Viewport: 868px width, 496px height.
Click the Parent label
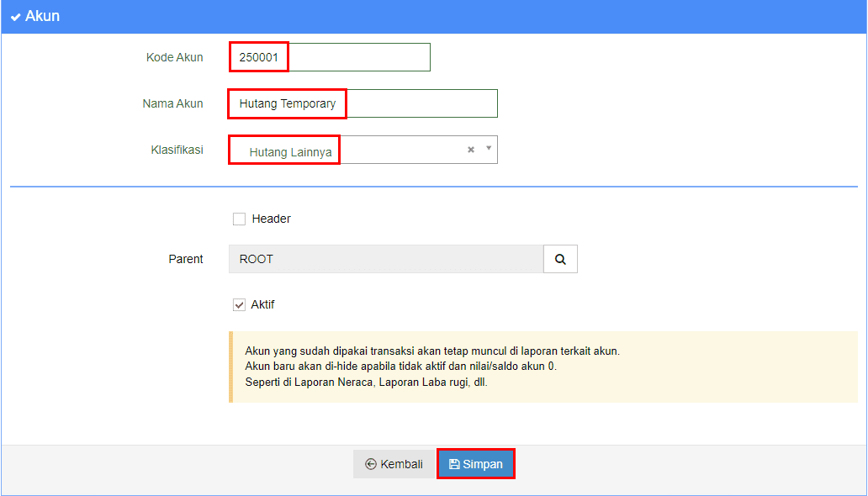tap(186, 259)
